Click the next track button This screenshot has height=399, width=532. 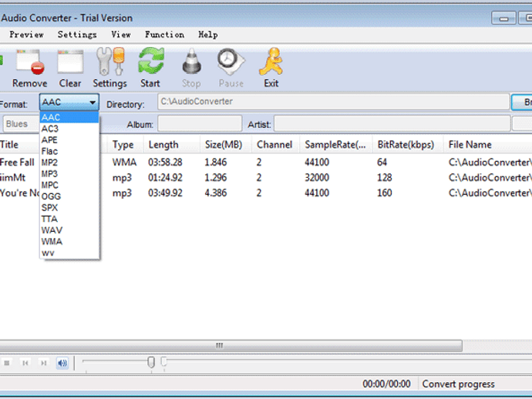(44, 363)
